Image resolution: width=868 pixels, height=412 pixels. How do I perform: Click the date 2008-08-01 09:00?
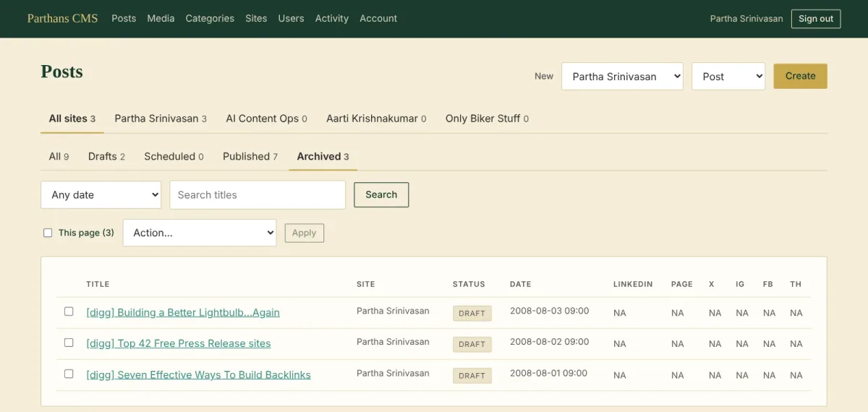pyautogui.click(x=549, y=373)
